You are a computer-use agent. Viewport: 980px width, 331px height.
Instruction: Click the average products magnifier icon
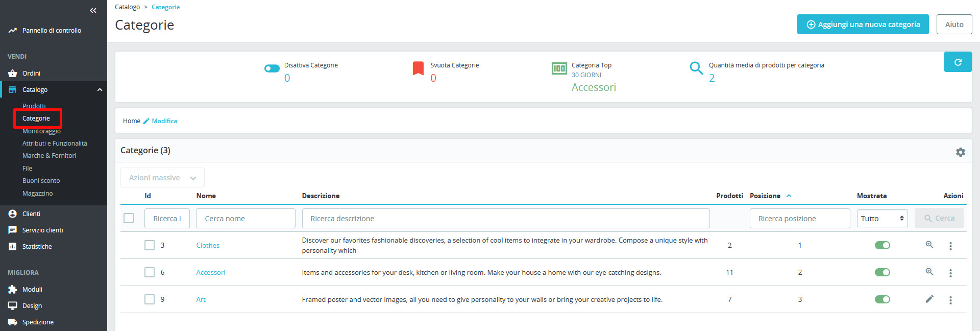[696, 68]
